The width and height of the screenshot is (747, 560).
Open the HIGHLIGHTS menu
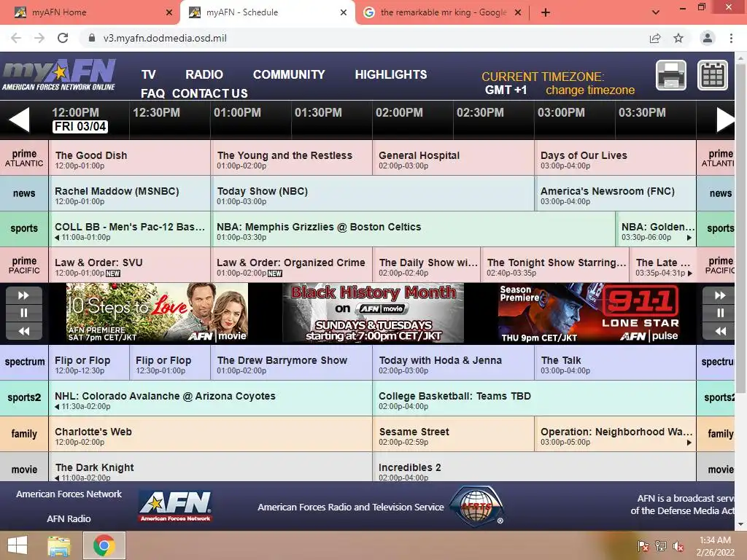[x=391, y=75]
